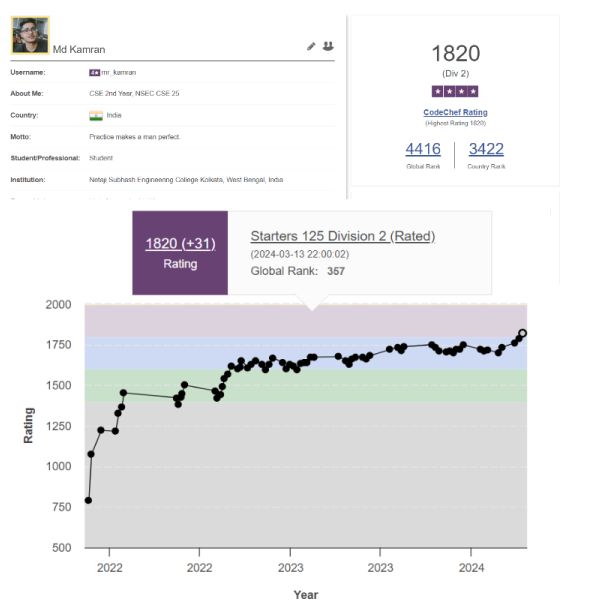
Task: Click the purple 5-star band in graph
Action: coord(306,320)
